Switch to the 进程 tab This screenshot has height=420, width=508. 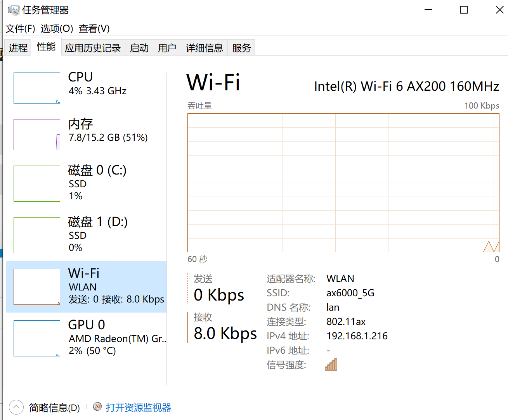click(18, 48)
